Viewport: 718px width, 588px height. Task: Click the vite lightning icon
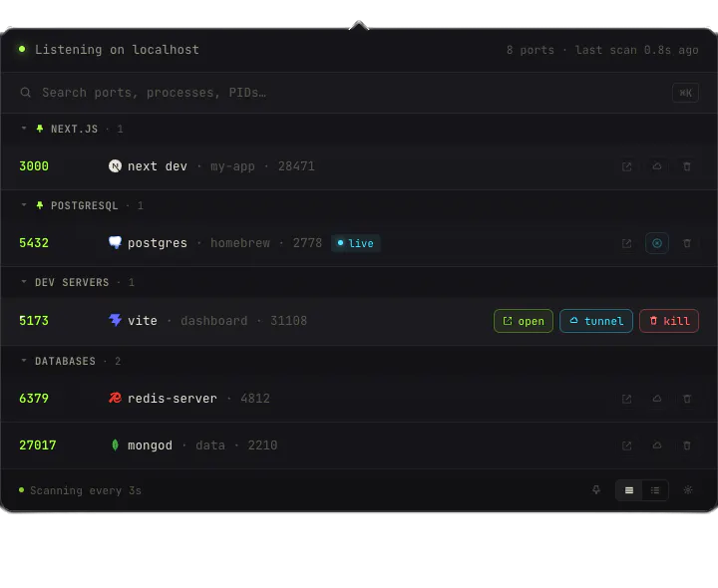[x=115, y=320]
